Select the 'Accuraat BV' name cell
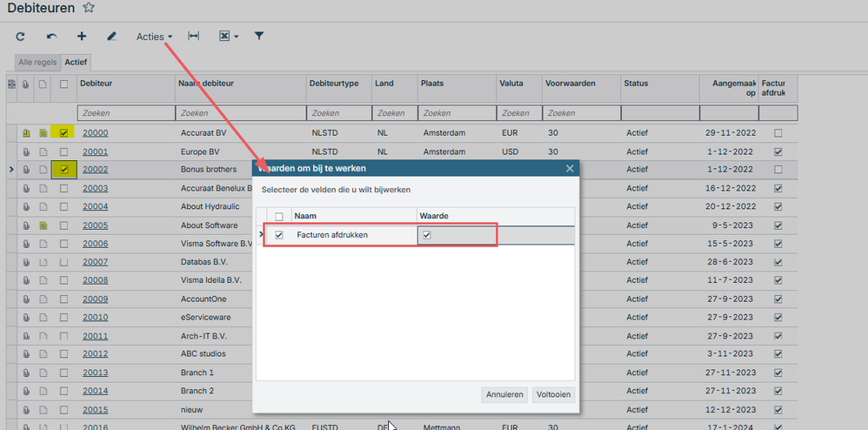The width and height of the screenshot is (868, 430). tap(204, 133)
